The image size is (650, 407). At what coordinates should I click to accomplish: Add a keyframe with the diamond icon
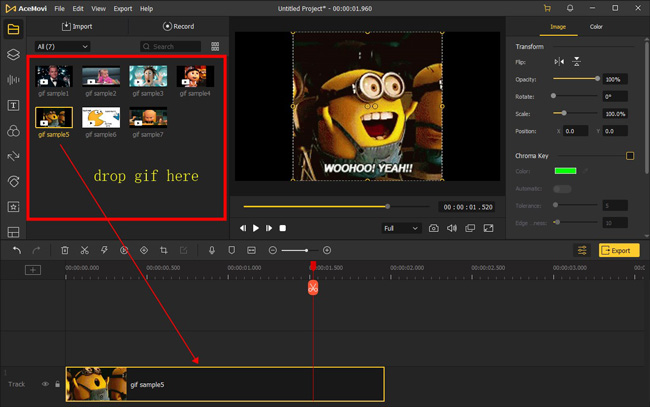point(144,250)
